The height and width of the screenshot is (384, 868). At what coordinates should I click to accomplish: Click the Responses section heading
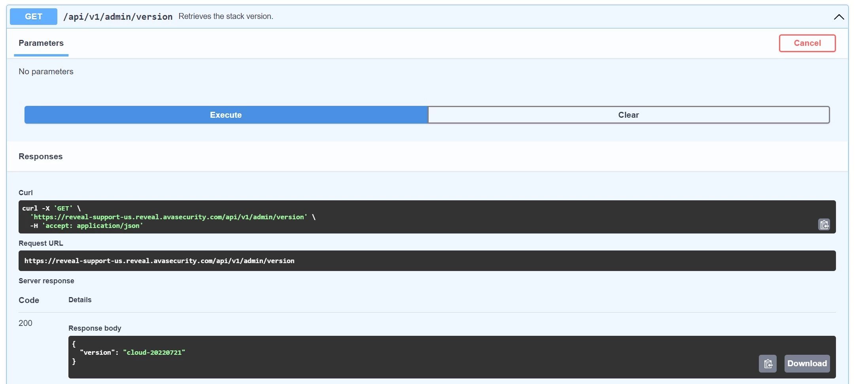tap(41, 156)
